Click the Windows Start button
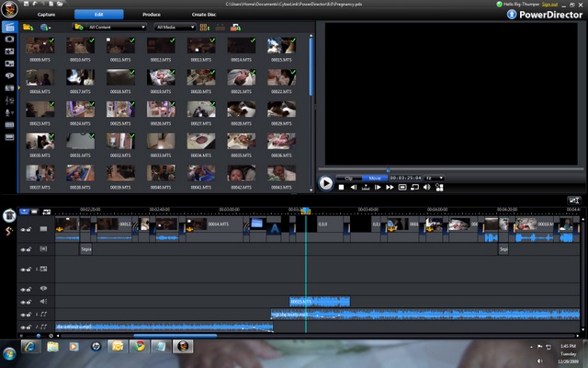Screen dimensions: 588x368 coord(9,353)
